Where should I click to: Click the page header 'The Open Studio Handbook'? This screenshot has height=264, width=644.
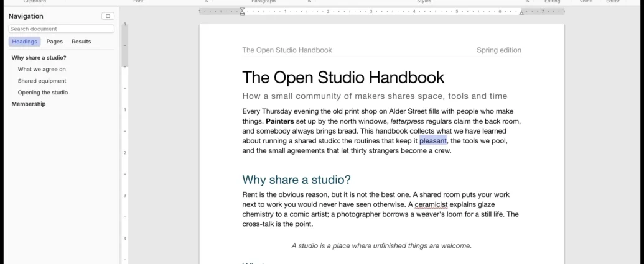tap(287, 50)
